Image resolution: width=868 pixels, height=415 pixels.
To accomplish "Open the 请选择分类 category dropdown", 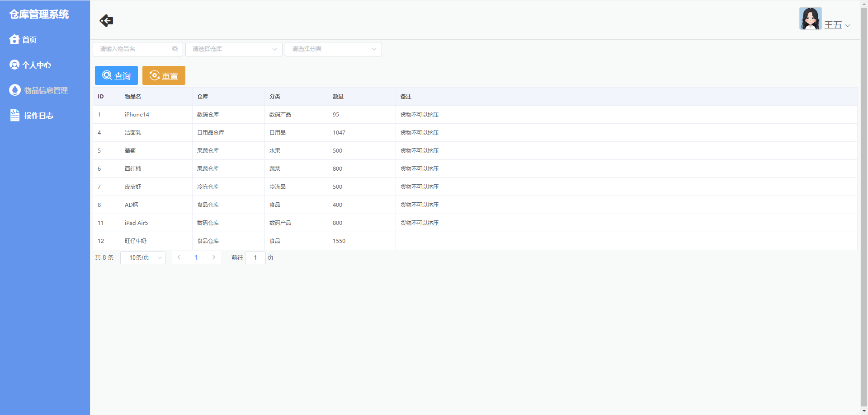I will (x=333, y=49).
